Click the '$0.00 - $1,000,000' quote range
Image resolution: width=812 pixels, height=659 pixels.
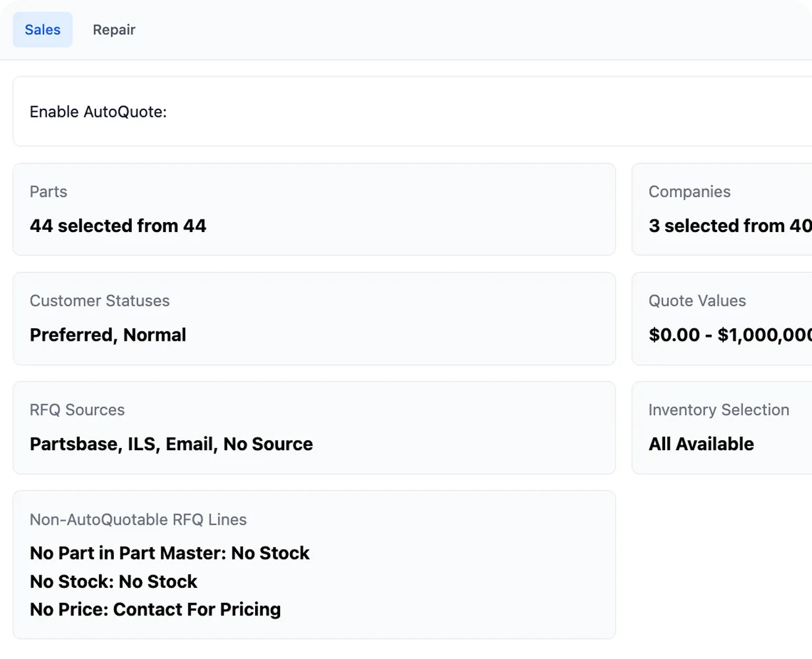[728, 335]
